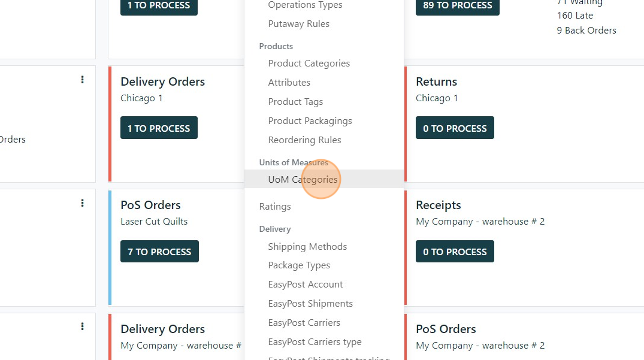Viewport: 644px width, 360px height.
Task: Open the 9 Back Orders link
Action: (x=586, y=30)
